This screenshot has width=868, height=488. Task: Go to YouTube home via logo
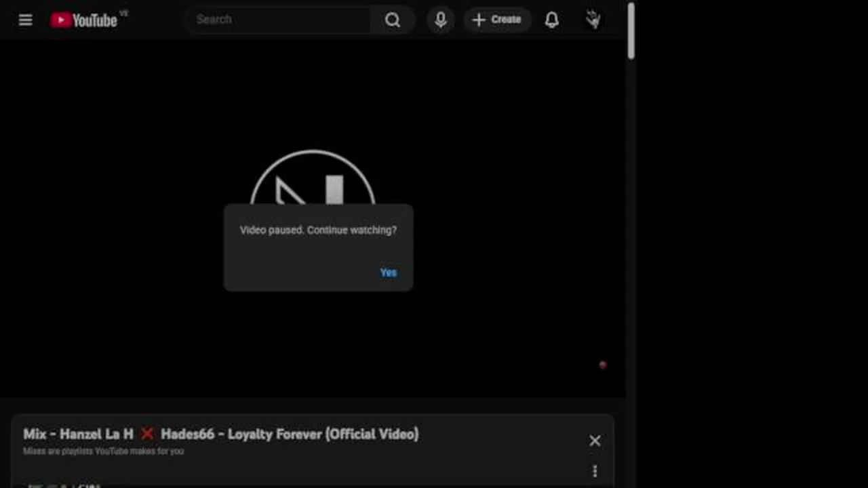point(84,20)
